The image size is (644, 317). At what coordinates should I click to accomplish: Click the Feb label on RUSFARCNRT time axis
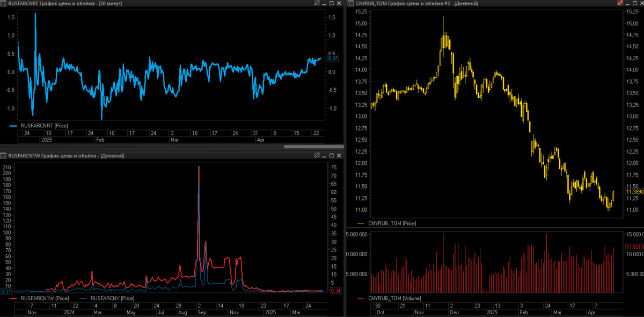coord(100,140)
